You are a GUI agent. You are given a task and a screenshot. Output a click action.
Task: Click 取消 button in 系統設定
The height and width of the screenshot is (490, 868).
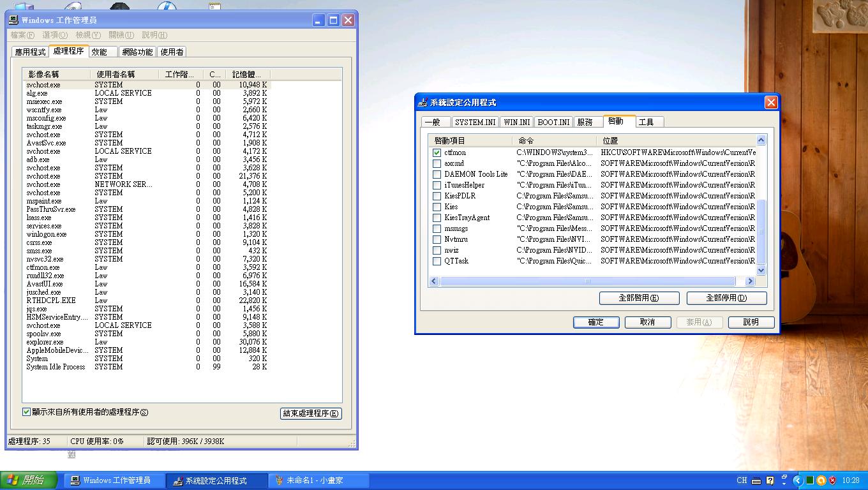pyautogui.click(x=648, y=322)
